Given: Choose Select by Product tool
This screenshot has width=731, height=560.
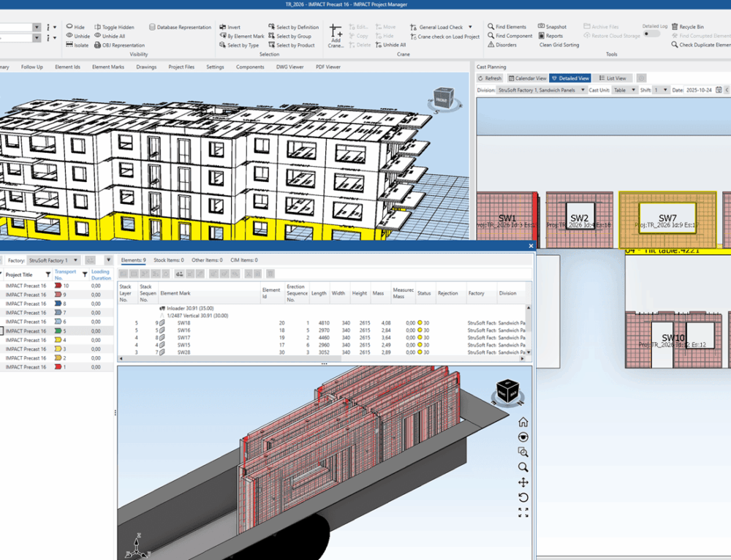Looking at the screenshot, I should (x=292, y=45).
